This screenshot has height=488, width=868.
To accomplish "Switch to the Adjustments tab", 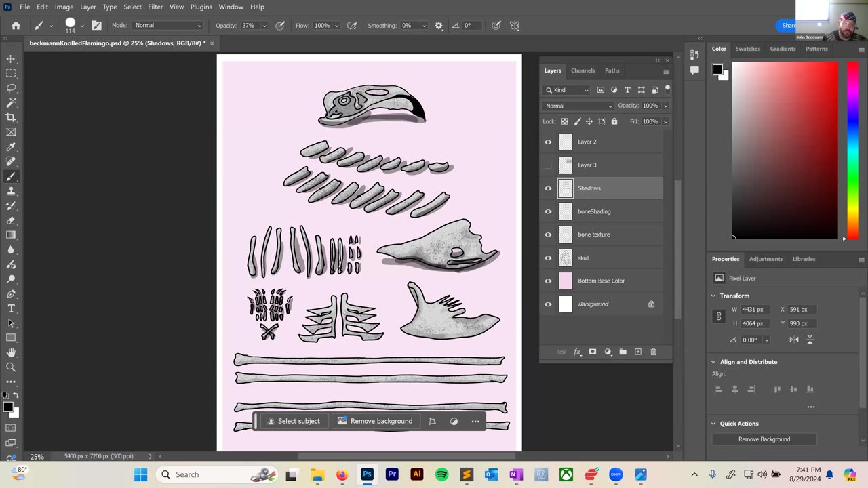I will point(766,259).
